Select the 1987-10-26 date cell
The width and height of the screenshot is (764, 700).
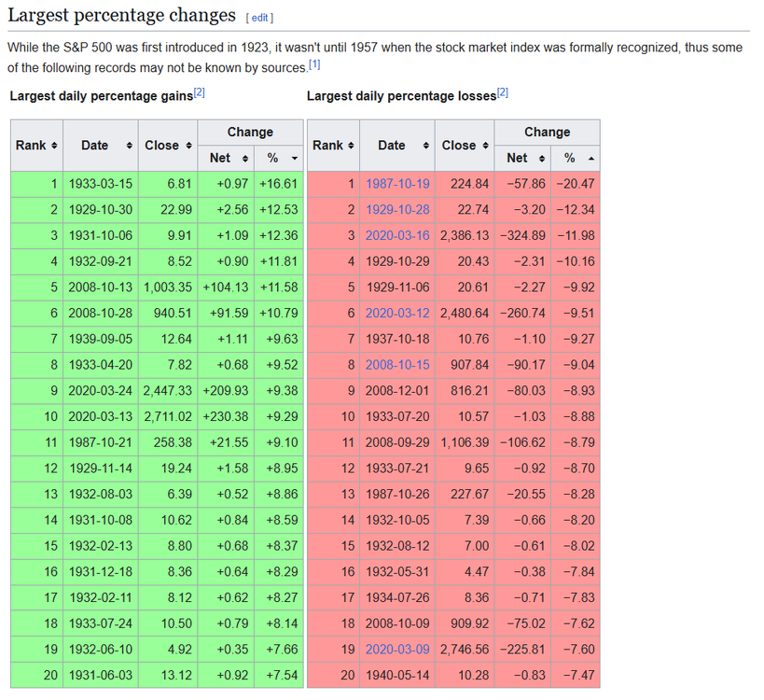pyautogui.click(x=397, y=494)
